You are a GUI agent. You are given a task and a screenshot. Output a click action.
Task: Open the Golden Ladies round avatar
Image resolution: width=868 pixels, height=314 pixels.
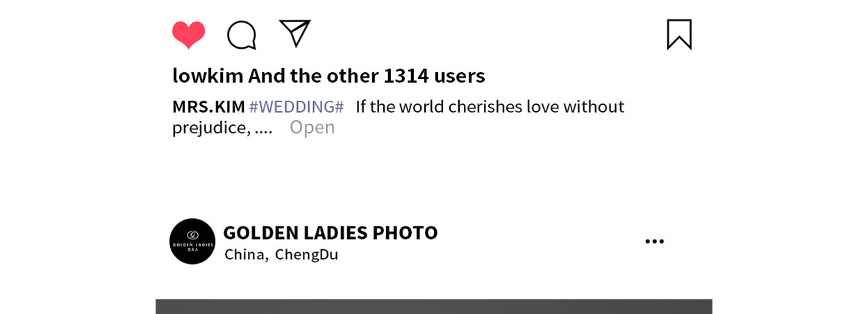pos(192,241)
